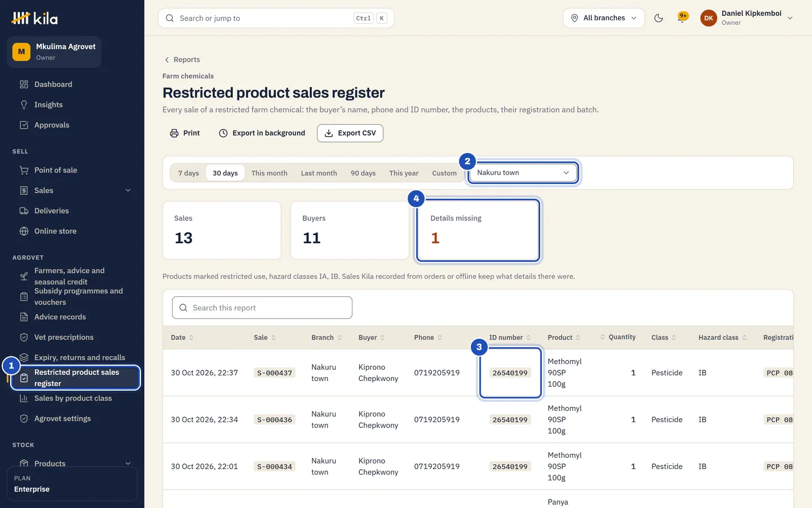Sort by Buyer column header
Image resolution: width=812 pixels, height=508 pixels.
pos(372,338)
